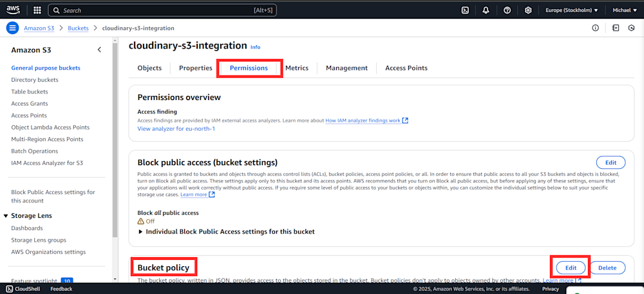This screenshot has height=294, width=644.
Task: Open Storage Lens Dashboards
Action: pyautogui.click(x=27, y=228)
